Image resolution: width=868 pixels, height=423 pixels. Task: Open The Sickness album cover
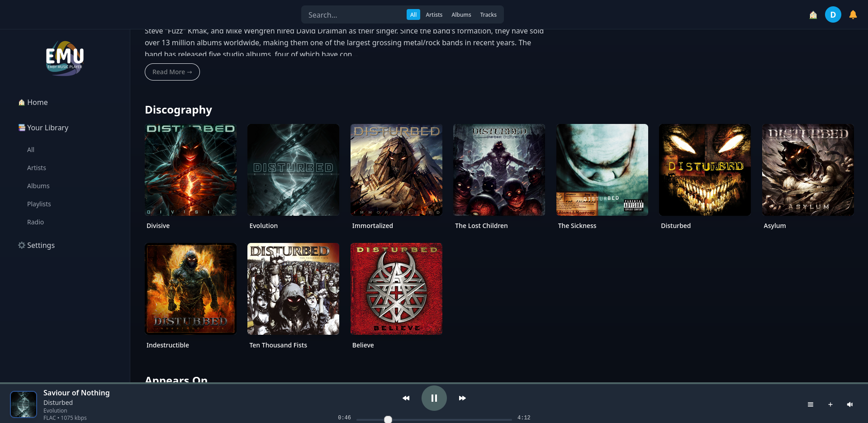click(602, 170)
